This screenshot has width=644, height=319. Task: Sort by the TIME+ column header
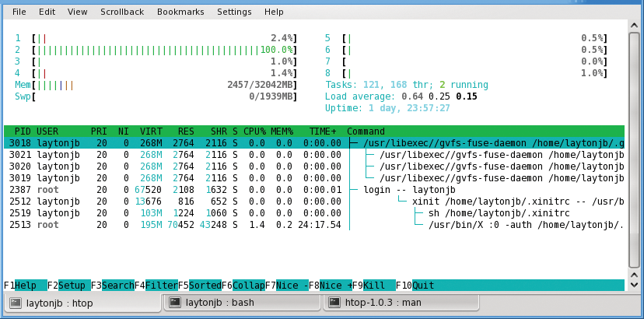click(x=323, y=131)
